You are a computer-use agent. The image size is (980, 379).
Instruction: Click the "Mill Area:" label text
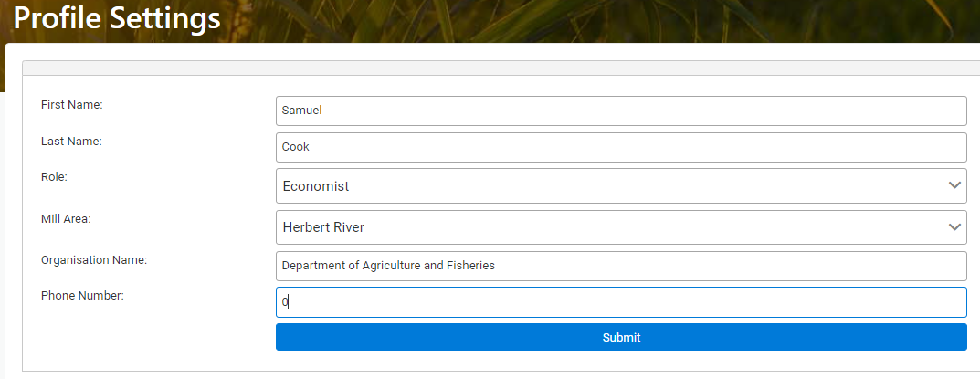coord(67,219)
